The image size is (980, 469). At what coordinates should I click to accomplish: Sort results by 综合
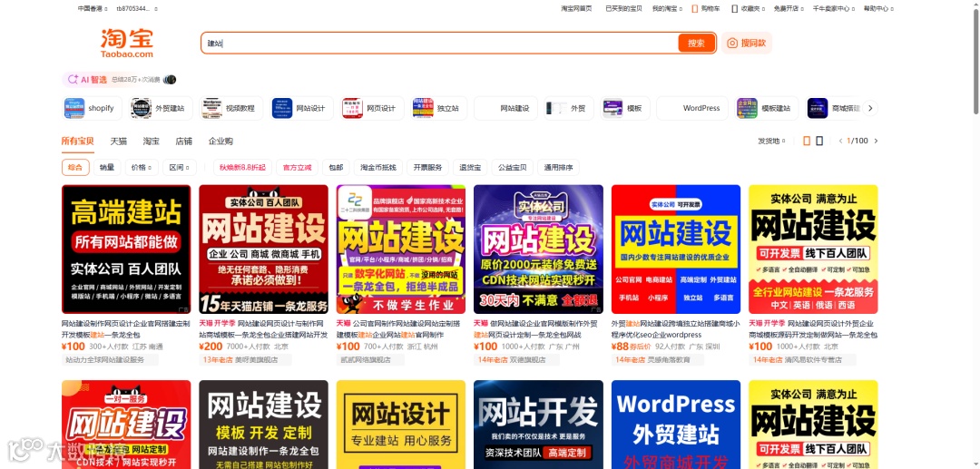click(x=75, y=167)
